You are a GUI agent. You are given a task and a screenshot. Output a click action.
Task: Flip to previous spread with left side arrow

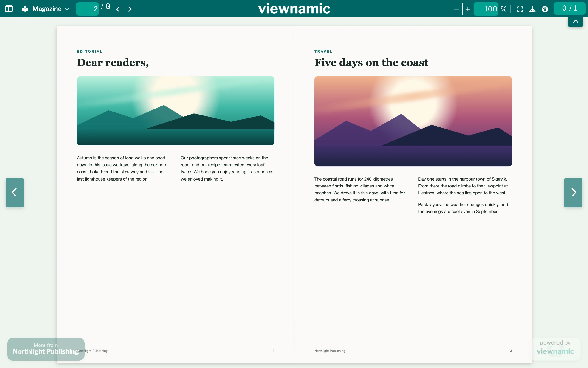(x=14, y=193)
